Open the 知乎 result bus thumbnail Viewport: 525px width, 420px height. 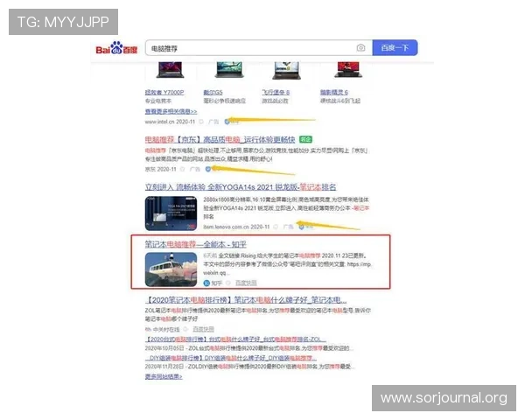[171, 269]
